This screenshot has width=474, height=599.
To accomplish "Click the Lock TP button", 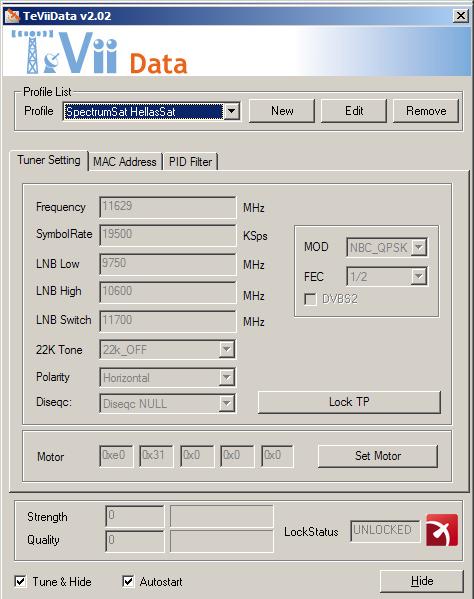I will click(x=349, y=402).
